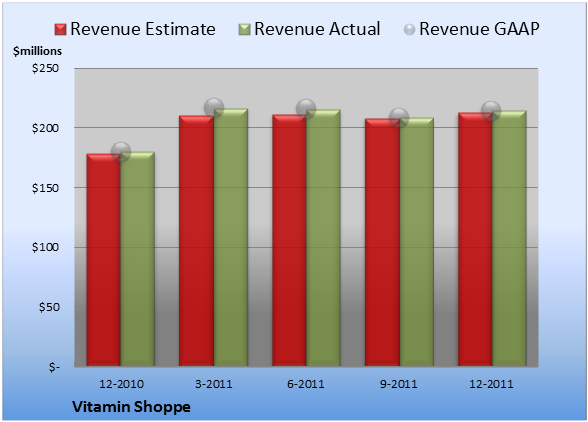Click the red Revenue Estimate legend swatch

pos(60,30)
